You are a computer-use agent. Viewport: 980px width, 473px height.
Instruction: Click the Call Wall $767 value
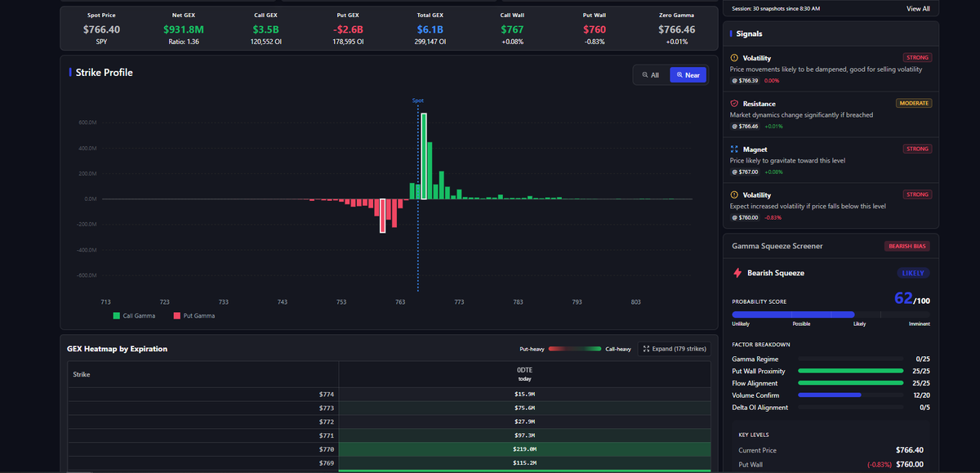point(512,29)
